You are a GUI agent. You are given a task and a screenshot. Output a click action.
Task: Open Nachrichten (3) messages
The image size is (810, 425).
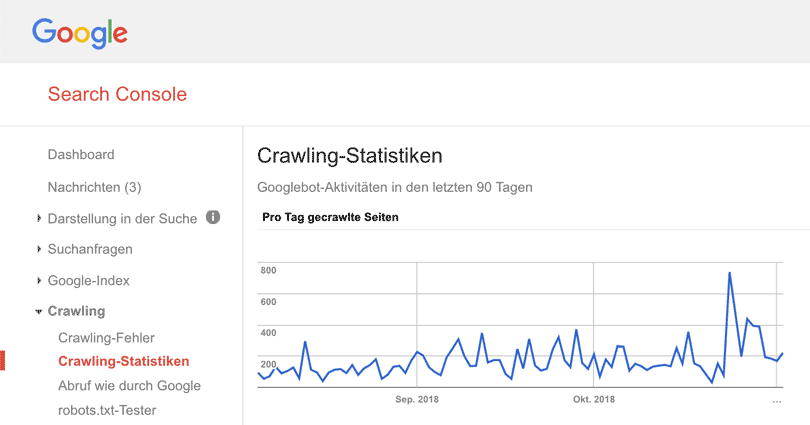(95, 187)
